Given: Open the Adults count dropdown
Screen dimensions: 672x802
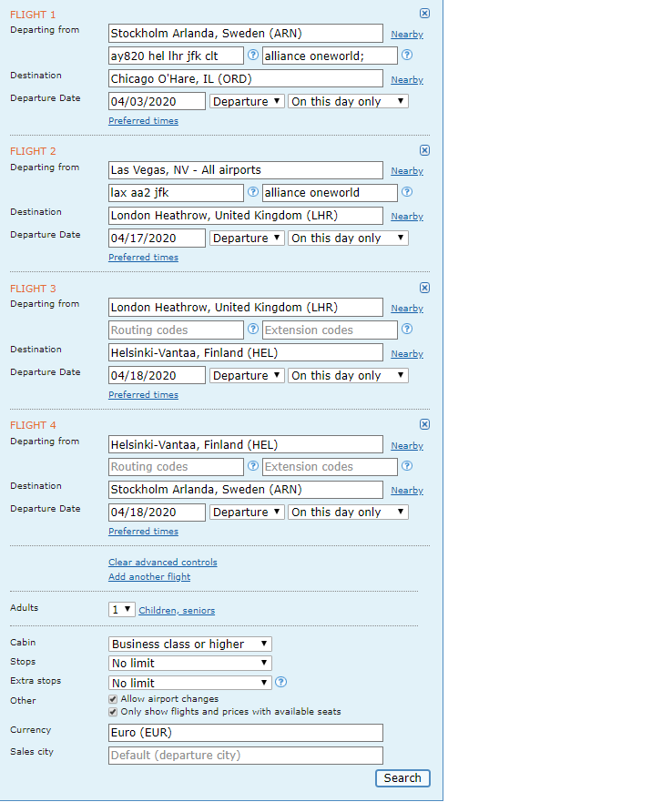Looking at the screenshot, I should pyautogui.click(x=122, y=610).
